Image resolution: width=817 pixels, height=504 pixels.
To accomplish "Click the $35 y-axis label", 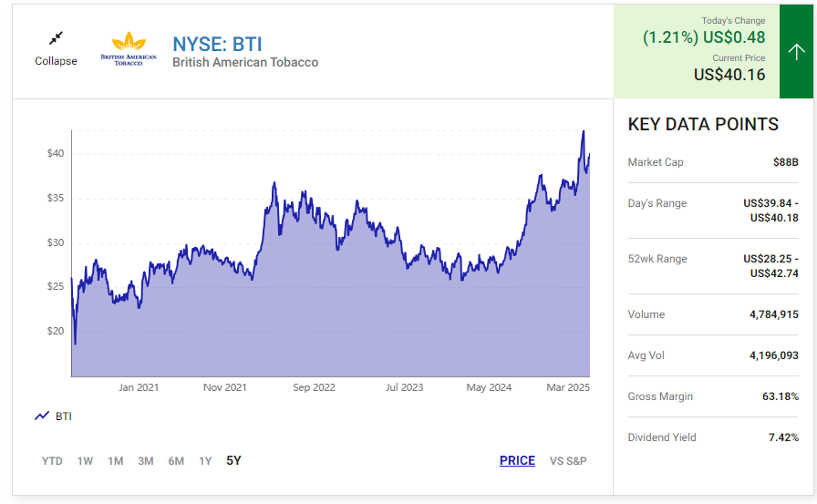I will [56, 199].
